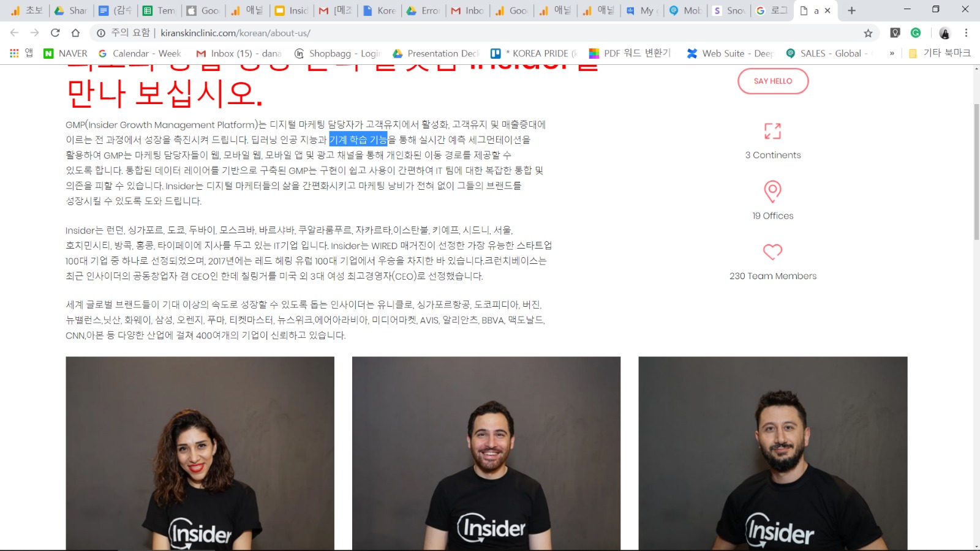Click the 19 Offices location pin icon
This screenshot has width=980, height=551.
(x=772, y=192)
